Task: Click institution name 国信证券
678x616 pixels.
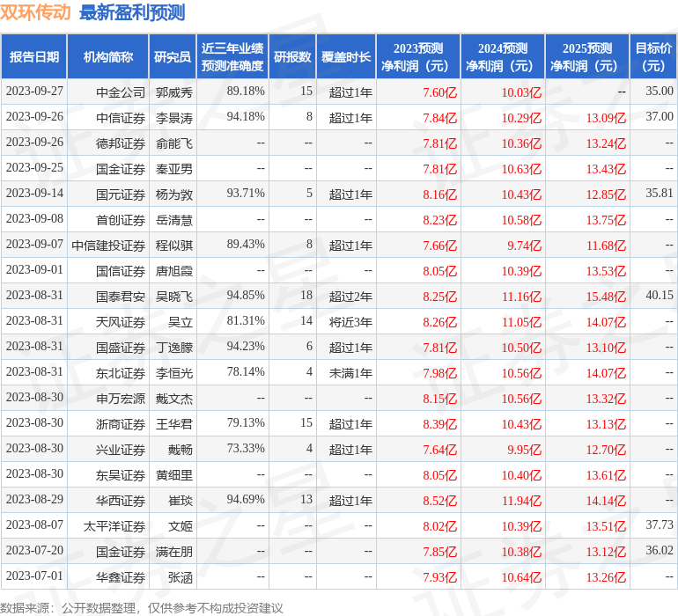Action: tap(121, 271)
